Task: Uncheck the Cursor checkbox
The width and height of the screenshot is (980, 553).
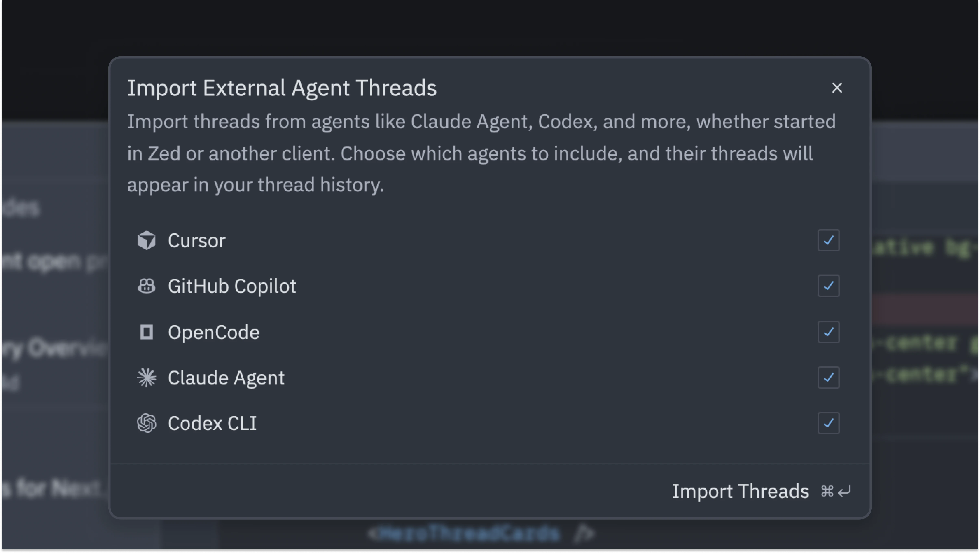Action: click(x=828, y=240)
